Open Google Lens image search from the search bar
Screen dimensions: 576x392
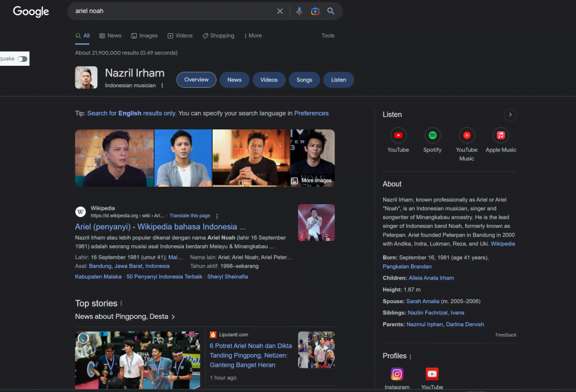pos(315,11)
